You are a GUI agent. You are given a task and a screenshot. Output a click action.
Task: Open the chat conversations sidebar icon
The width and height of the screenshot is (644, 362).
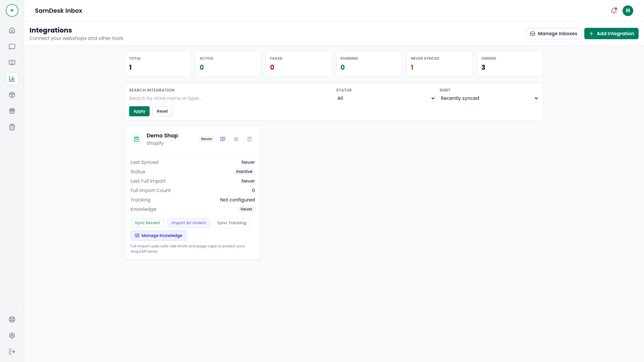pyautogui.click(x=12, y=47)
